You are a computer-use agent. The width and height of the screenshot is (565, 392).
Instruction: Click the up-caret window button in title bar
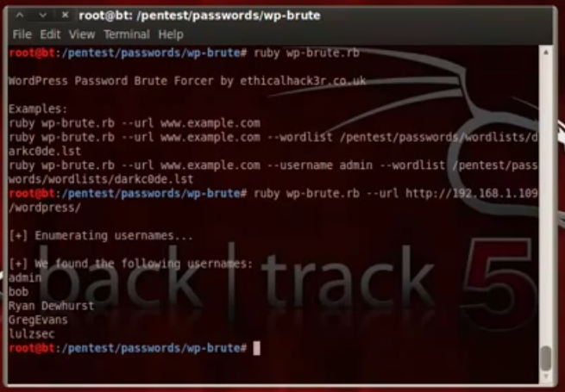point(20,16)
